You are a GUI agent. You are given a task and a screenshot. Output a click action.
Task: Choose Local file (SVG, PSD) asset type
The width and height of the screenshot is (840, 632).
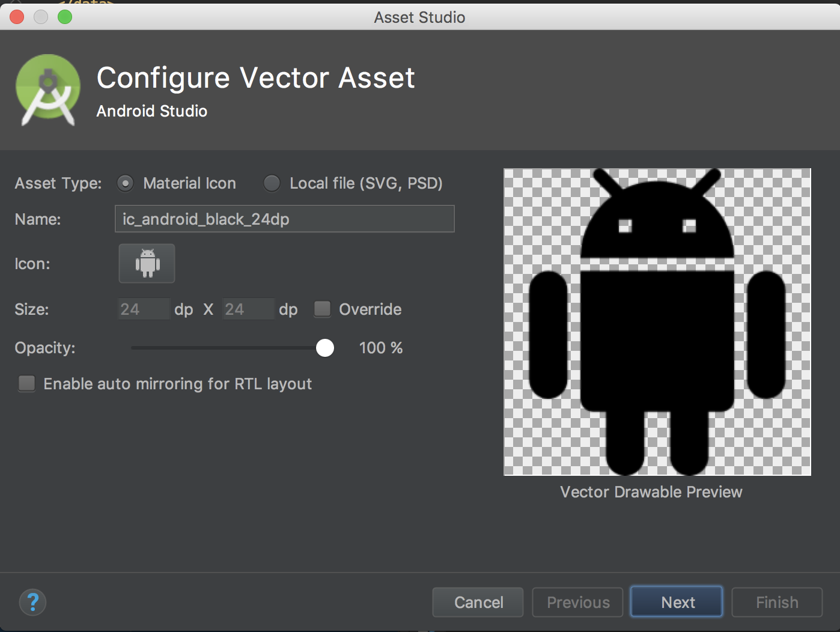coord(272,183)
